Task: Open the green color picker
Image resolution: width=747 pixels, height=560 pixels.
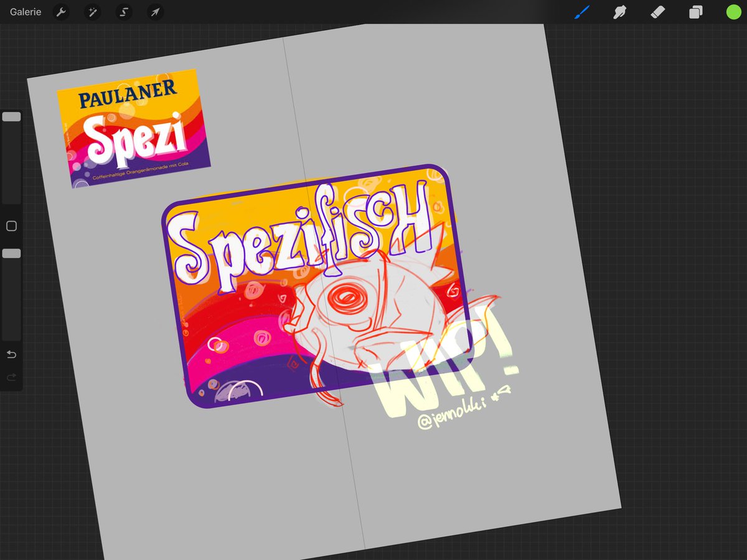Action: [733, 12]
